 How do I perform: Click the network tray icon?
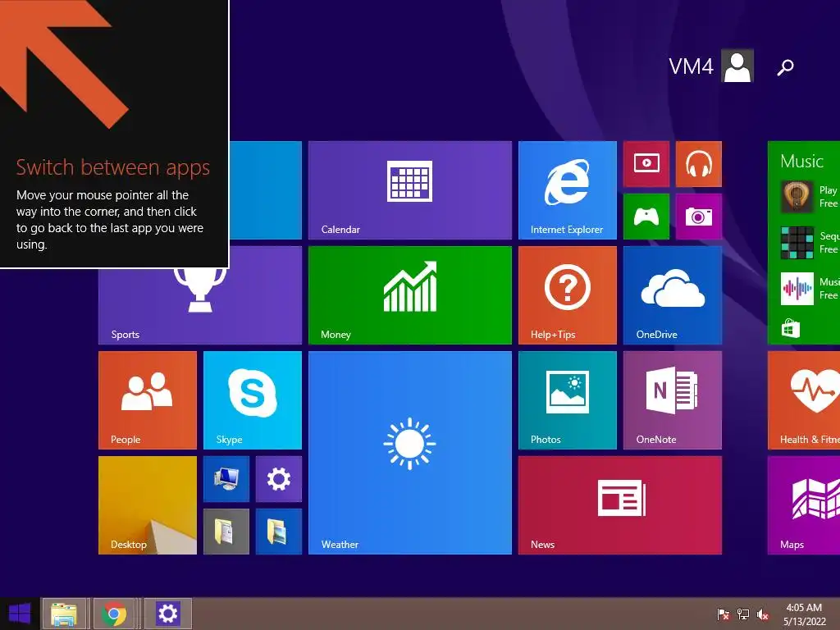pos(743,614)
